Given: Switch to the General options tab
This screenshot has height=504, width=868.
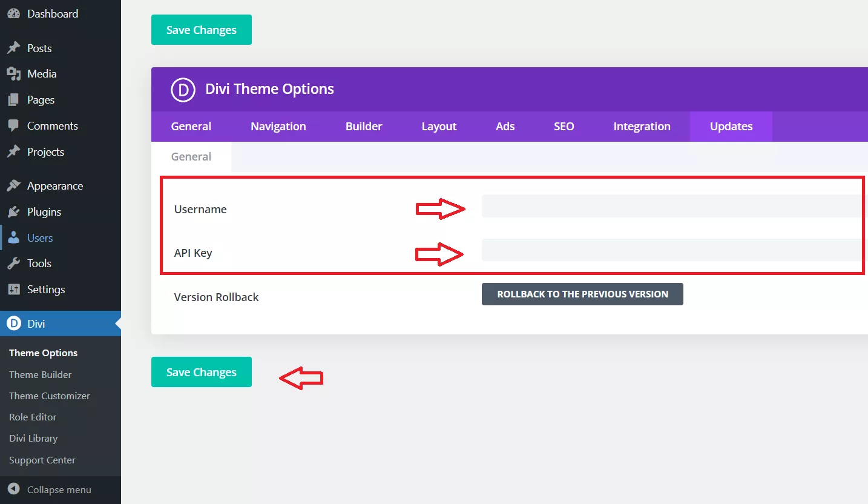Looking at the screenshot, I should [191, 127].
